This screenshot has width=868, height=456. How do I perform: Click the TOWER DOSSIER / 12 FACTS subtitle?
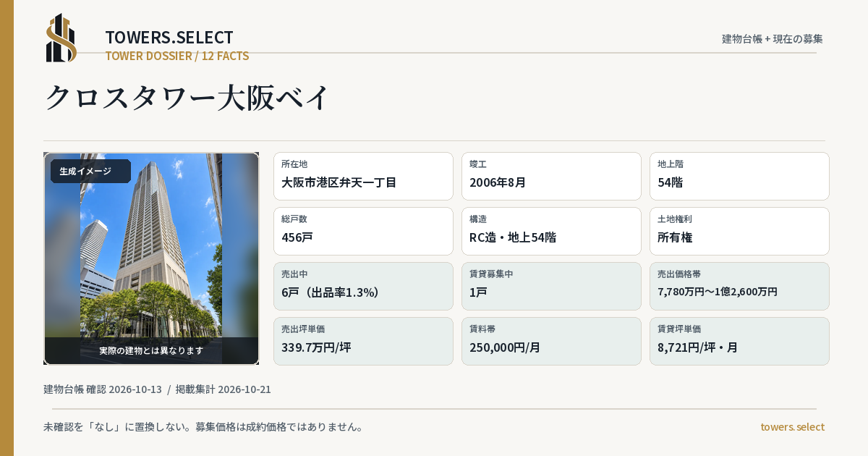pyautogui.click(x=177, y=56)
